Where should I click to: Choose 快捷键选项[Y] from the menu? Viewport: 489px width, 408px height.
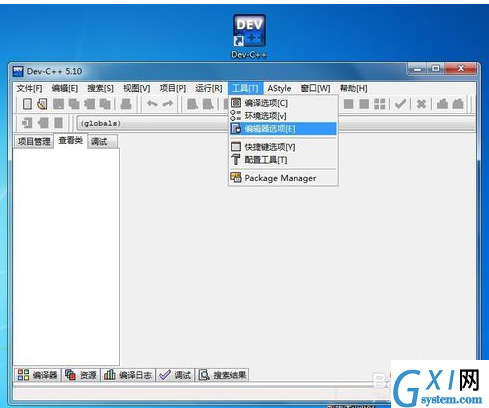click(283, 147)
